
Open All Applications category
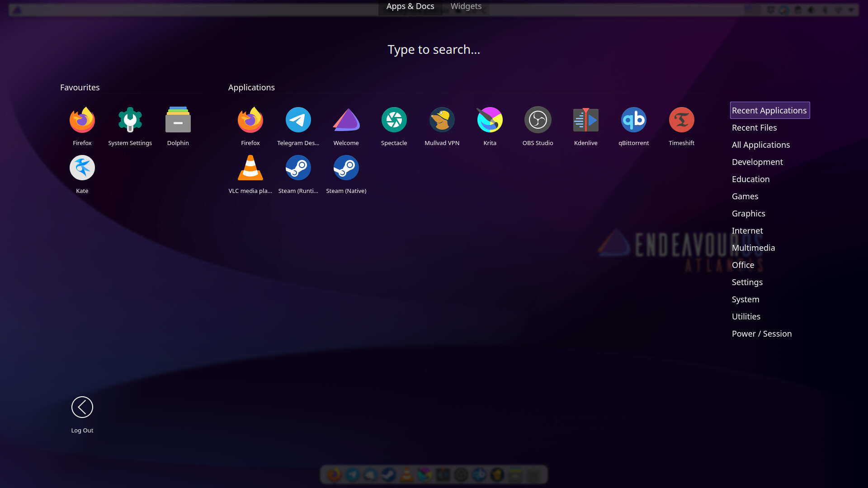[760, 145]
